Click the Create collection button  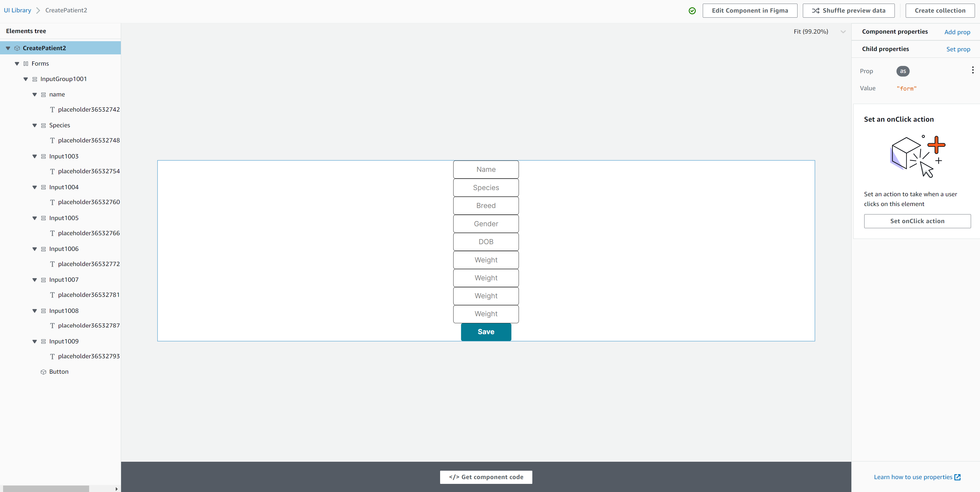(x=940, y=10)
